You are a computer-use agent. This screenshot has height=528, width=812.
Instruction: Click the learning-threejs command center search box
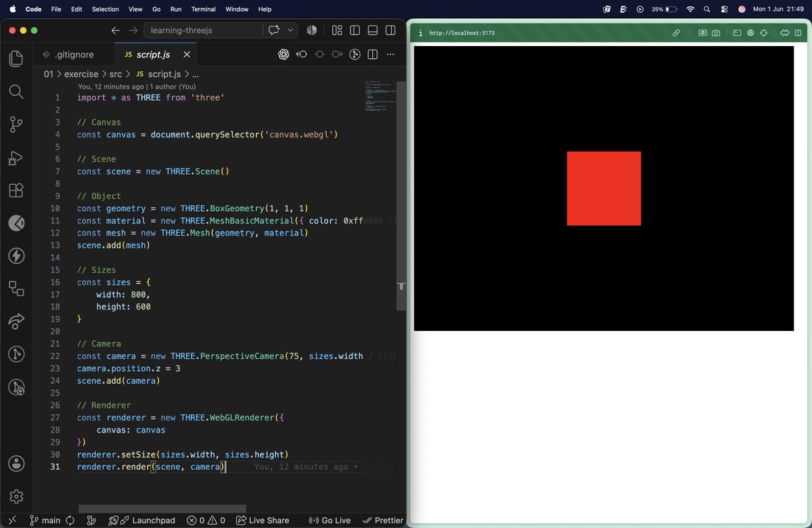203,30
